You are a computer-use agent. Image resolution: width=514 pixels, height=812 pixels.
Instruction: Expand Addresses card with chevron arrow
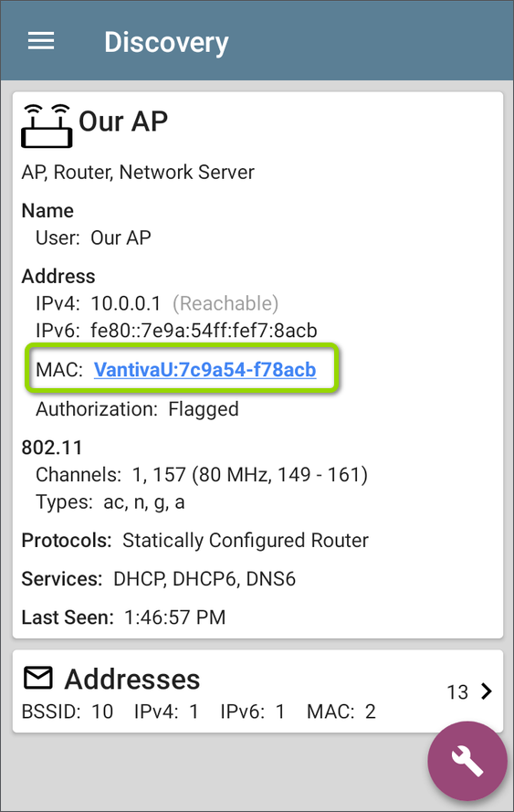click(x=486, y=691)
